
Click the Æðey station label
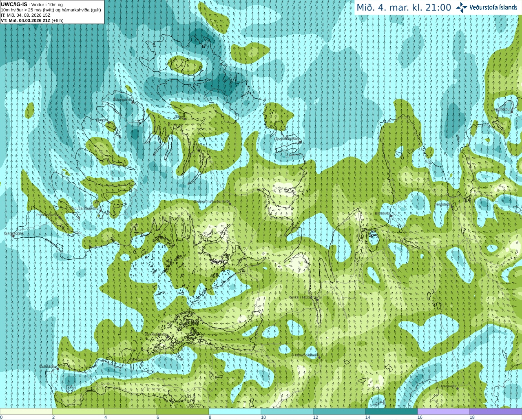[179, 116]
